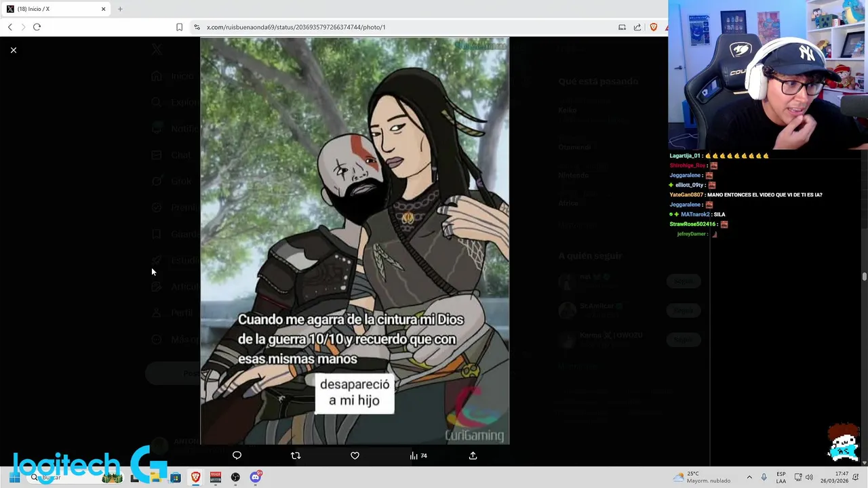Close the photo viewer with the X
Viewport: 868px width, 488px height.
click(x=13, y=50)
